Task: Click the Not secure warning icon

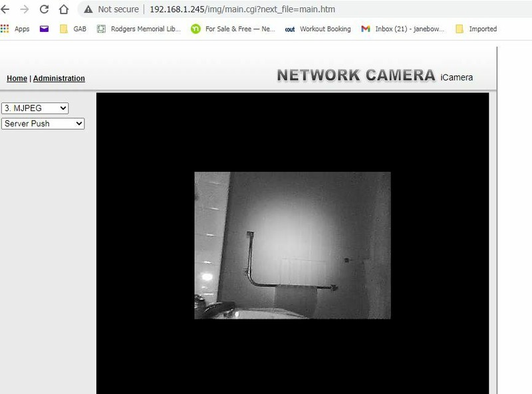Action: click(x=88, y=9)
